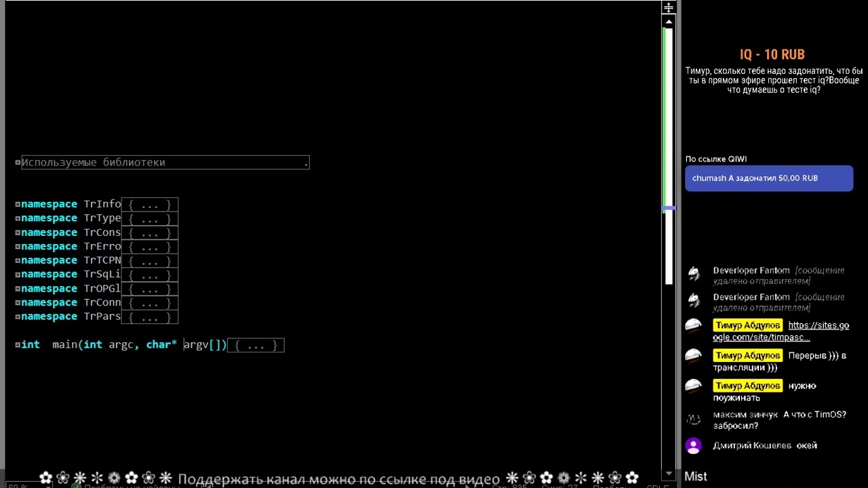Click the avatar next to 'Перерыв ))) в трансляции'
The image size is (868, 488).
pyautogui.click(x=693, y=356)
